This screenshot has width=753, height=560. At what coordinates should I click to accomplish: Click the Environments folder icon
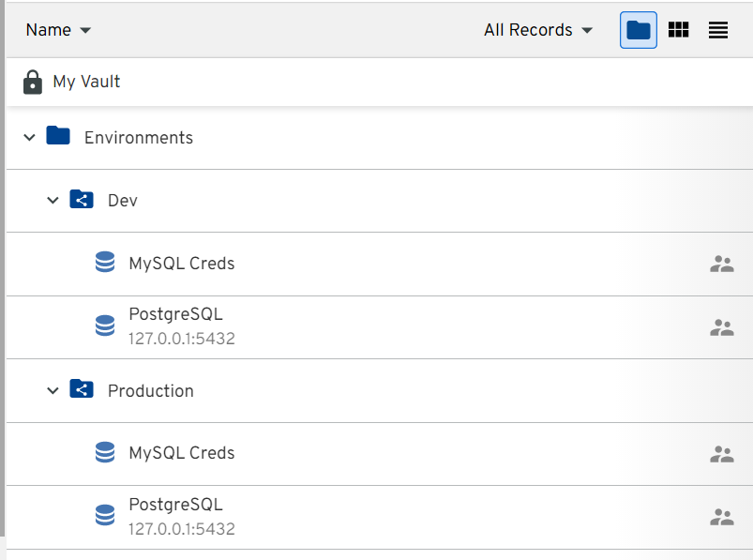58,137
